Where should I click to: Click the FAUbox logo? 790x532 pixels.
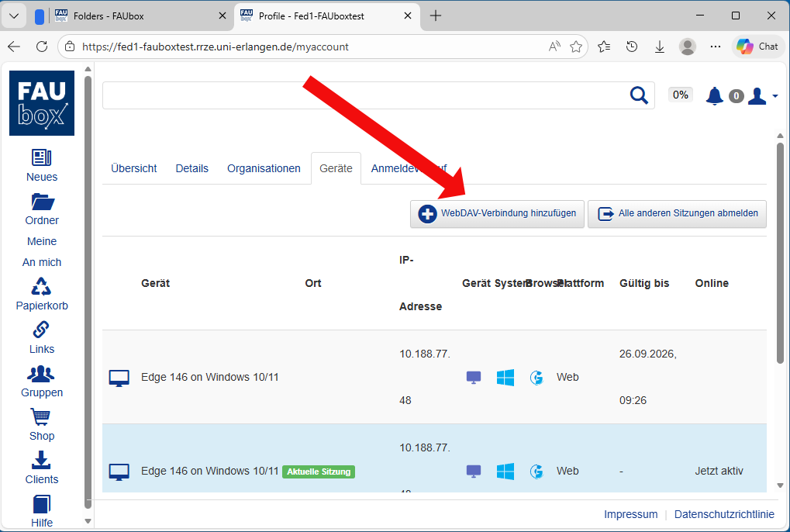pos(42,103)
